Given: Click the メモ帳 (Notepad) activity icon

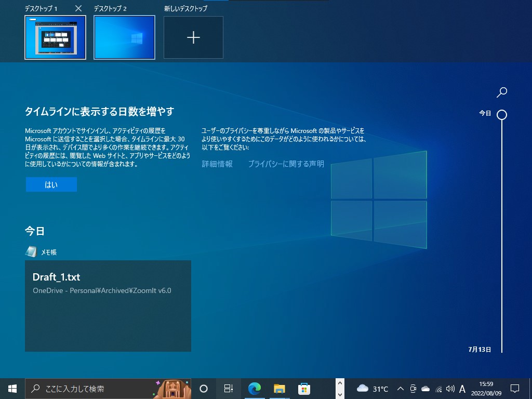Looking at the screenshot, I should click(30, 252).
